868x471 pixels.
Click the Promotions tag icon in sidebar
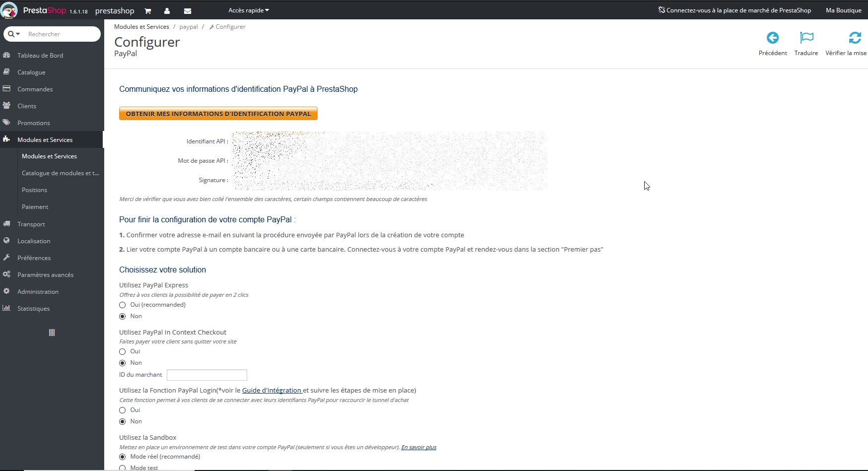click(x=6, y=123)
